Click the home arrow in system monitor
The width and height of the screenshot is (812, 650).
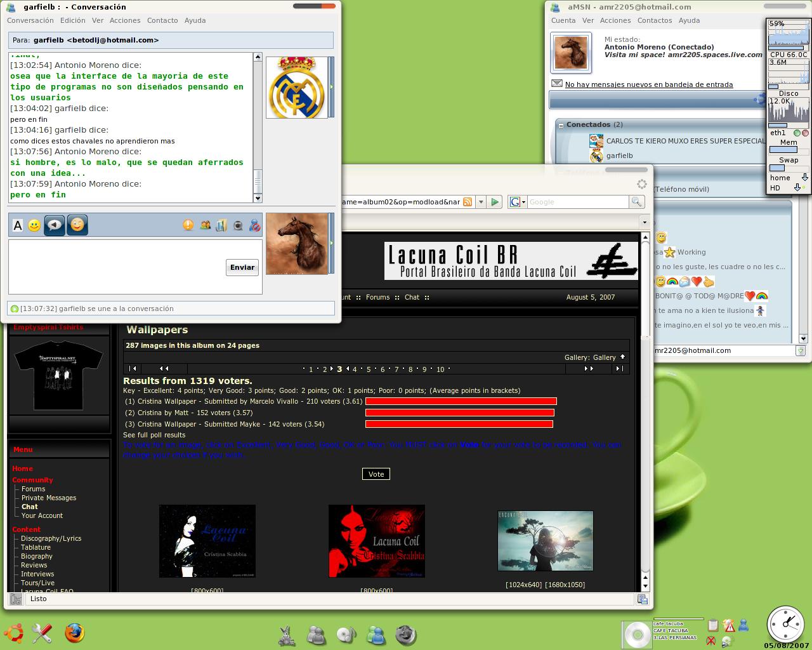(x=804, y=178)
